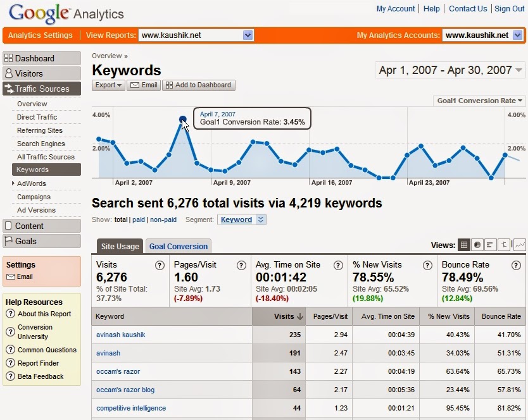This screenshot has height=420, width=528.
Task: Click the Common Questions help icon
Action: pyautogui.click(x=10, y=350)
